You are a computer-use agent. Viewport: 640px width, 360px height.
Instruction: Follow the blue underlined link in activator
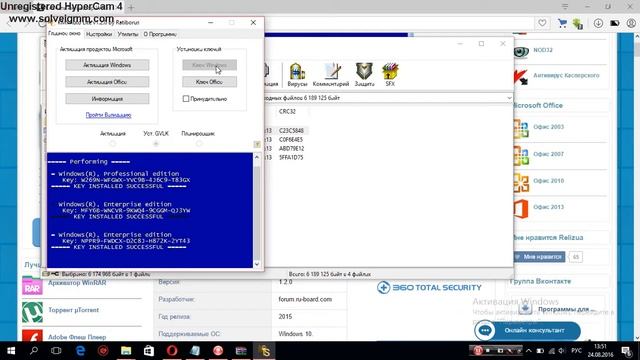coord(108,115)
